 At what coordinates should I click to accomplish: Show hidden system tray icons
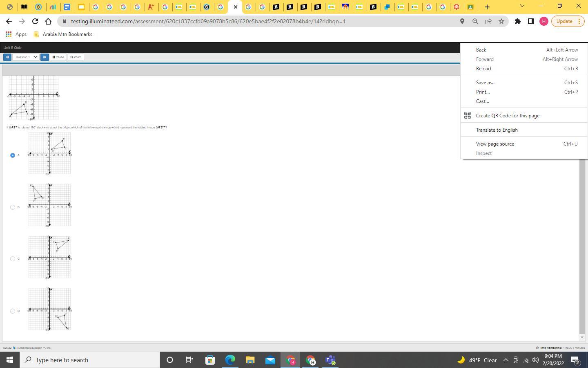pyautogui.click(x=506, y=360)
